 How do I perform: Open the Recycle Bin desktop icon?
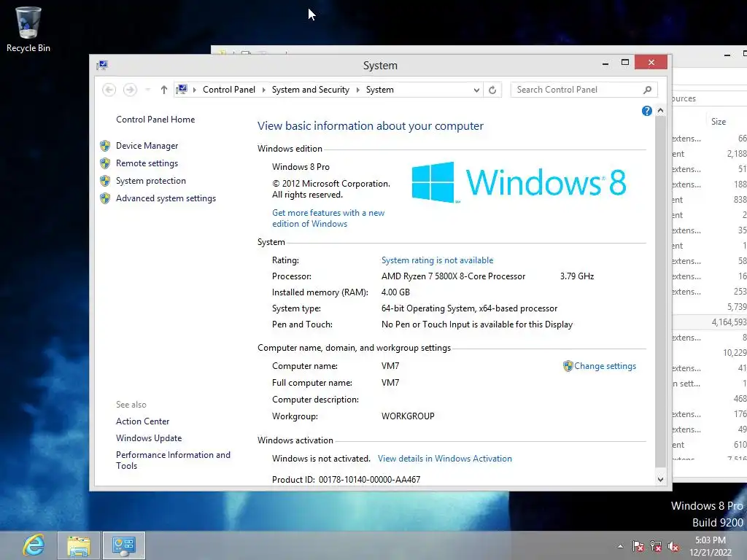tap(28, 29)
